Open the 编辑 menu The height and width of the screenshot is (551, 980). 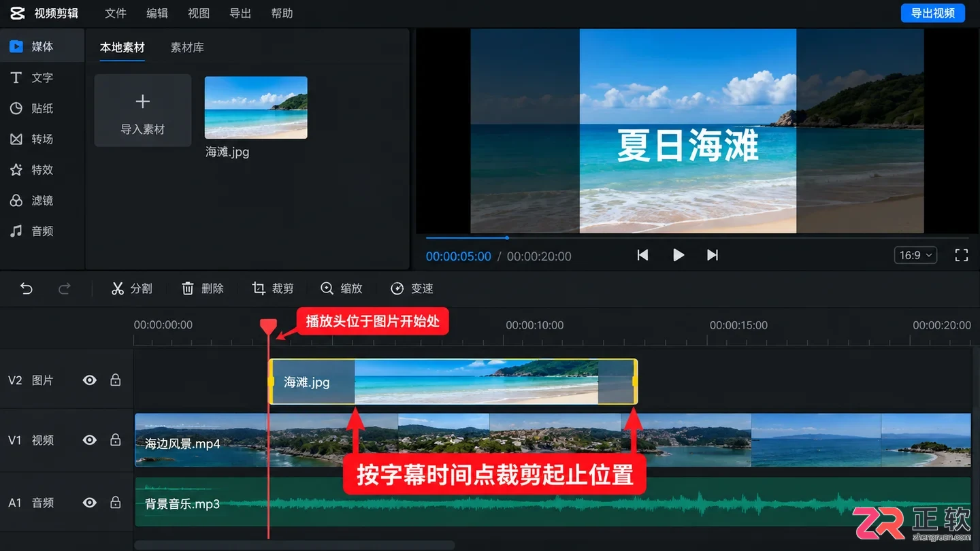tap(157, 13)
